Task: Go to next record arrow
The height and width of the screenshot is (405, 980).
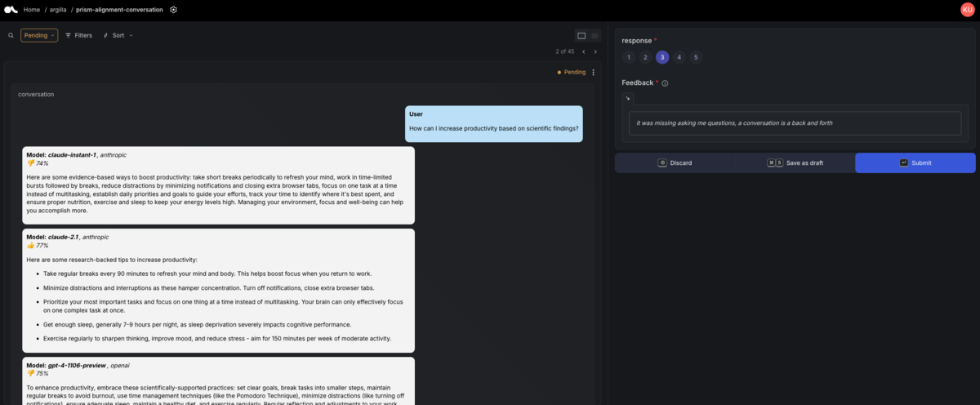Action: (x=595, y=51)
